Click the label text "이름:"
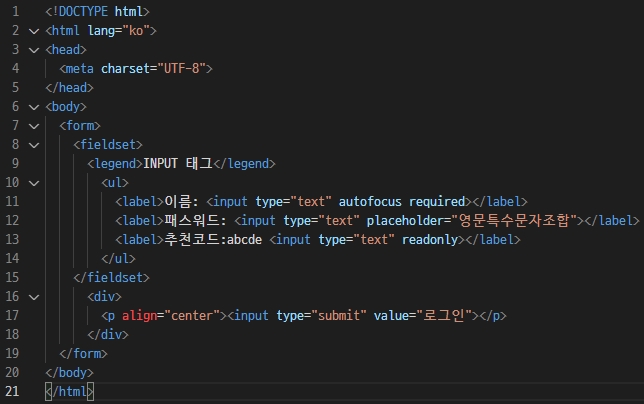This screenshot has width=644, height=404. coord(182,202)
